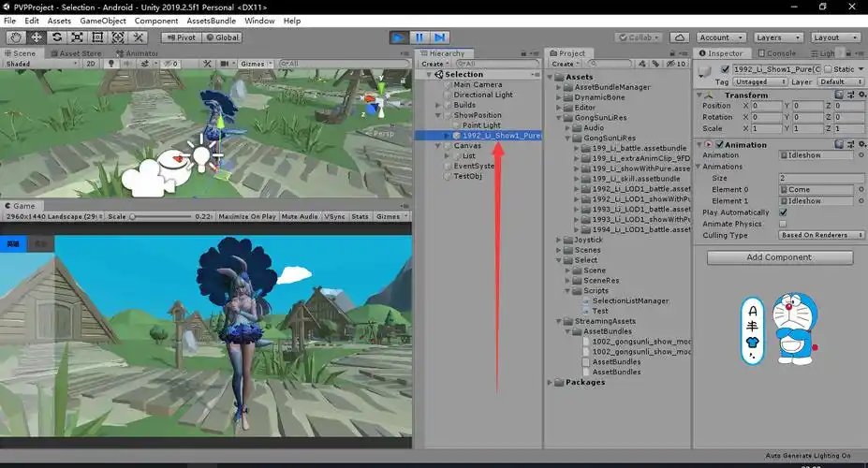The image size is (868, 468).
Task: Open the Account dropdown
Action: tap(722, 37)
